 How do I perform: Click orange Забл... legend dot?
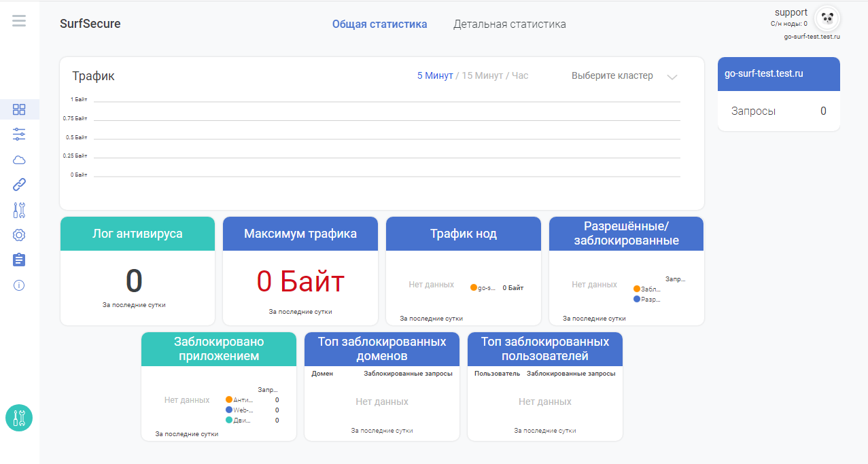[x=637, y=289]
